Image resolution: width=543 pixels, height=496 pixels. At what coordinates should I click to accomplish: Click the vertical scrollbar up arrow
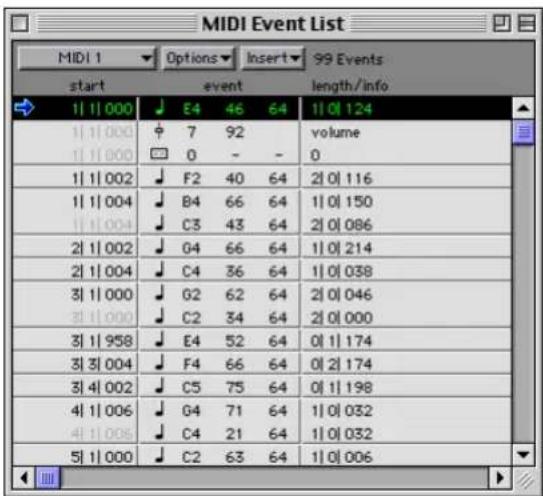tap(523, 108)
